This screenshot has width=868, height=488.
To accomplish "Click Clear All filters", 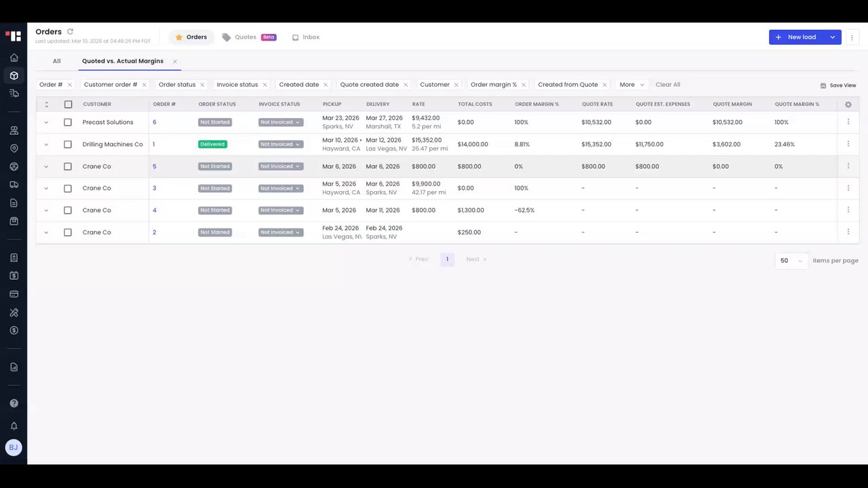I will (668, 85).
